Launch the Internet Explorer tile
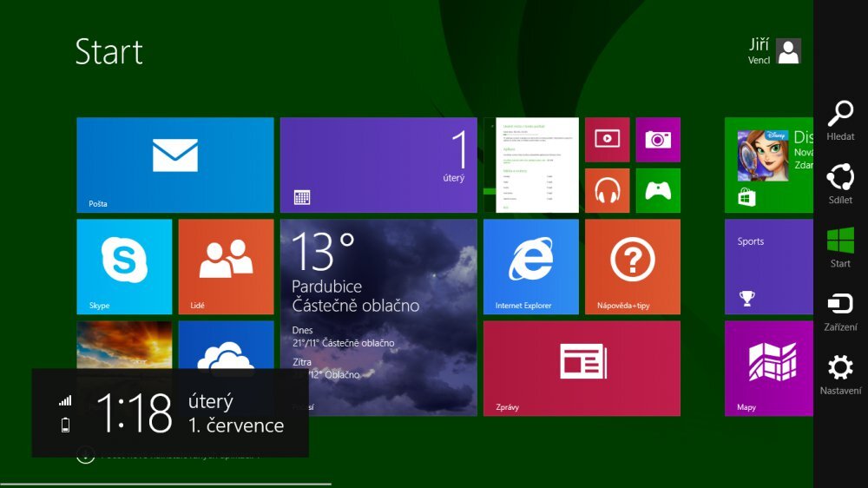 tap(531, 267)
